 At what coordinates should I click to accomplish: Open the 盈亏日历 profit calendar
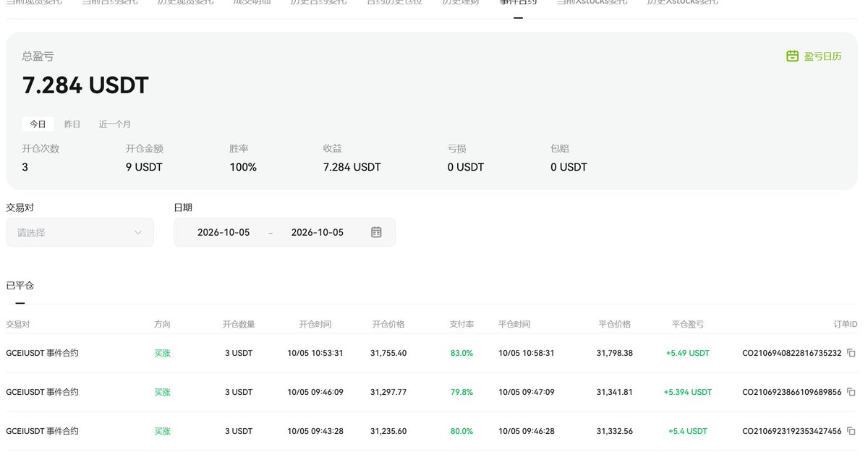pos(814,56)
